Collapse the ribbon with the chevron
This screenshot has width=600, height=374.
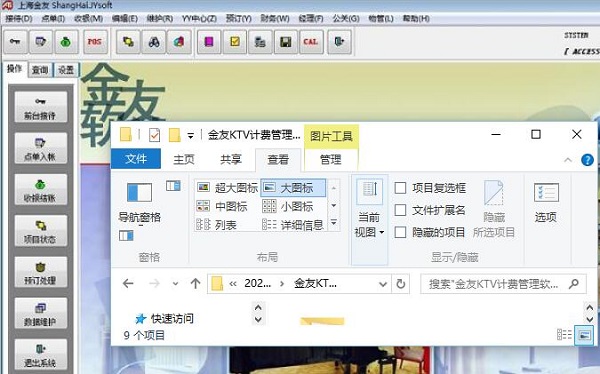(x=568, y=160)
